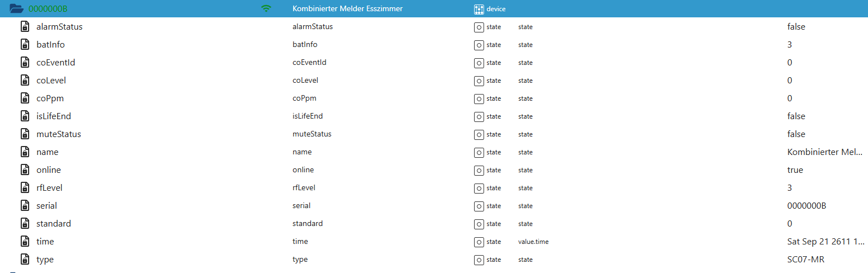Click the alarmStatus locked file icon

pos(25,27)
